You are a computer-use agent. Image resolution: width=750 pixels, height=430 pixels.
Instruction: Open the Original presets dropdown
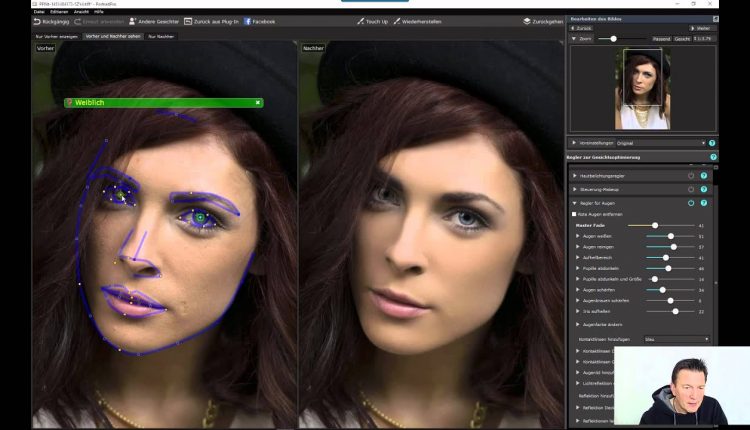click(x=661, y=143)
